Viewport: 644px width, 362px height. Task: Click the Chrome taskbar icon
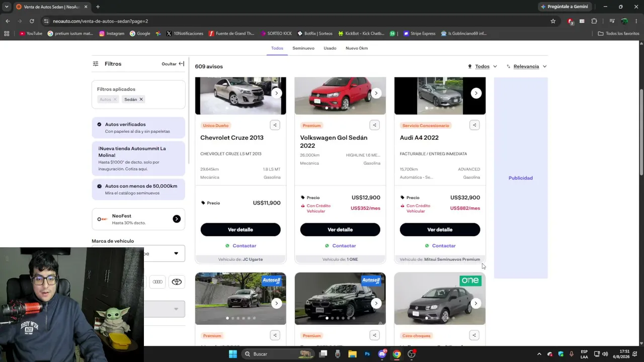[396, 354]
